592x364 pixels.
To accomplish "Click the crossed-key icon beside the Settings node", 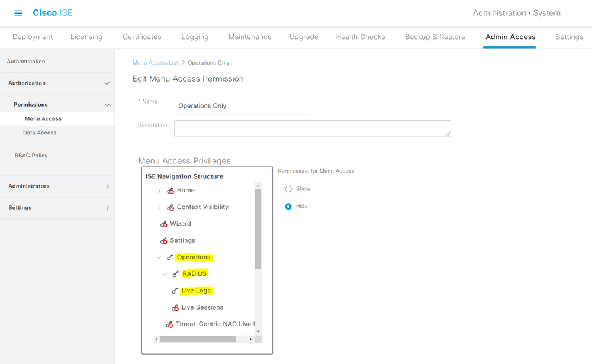I will (x=165, y=240).
